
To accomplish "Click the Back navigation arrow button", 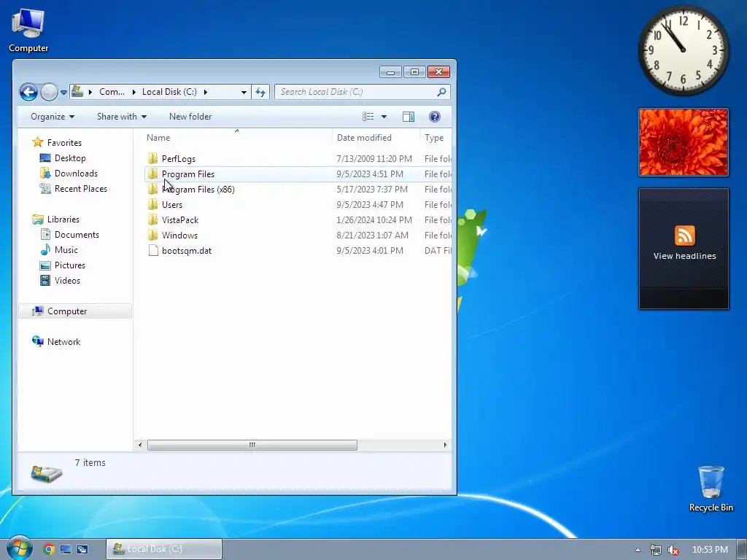I will coord(28,92).
